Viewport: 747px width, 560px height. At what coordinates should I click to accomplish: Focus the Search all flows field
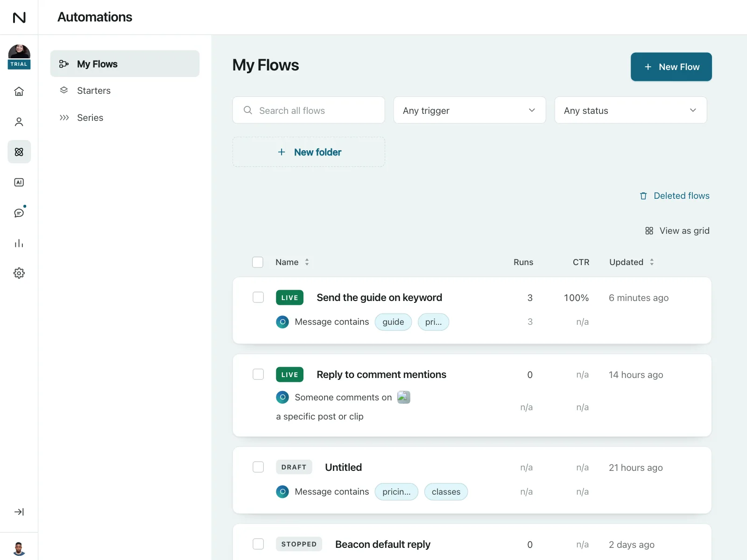(x=309, y=110)
